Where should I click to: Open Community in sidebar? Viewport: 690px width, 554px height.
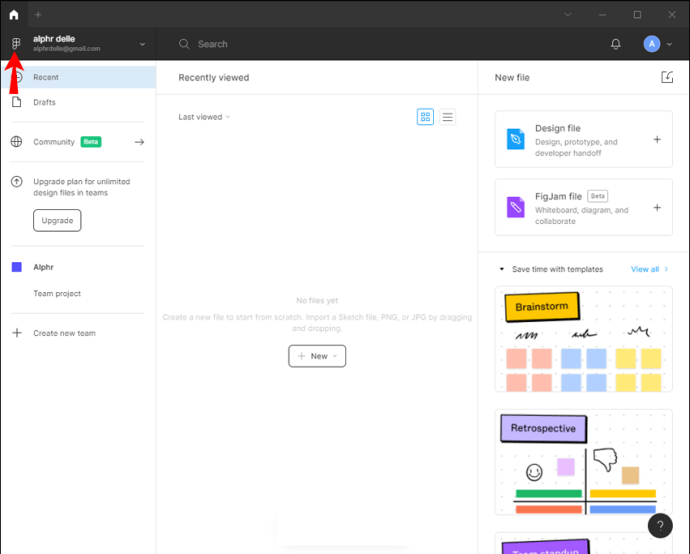pyautogui.click(x=79, y=142)
